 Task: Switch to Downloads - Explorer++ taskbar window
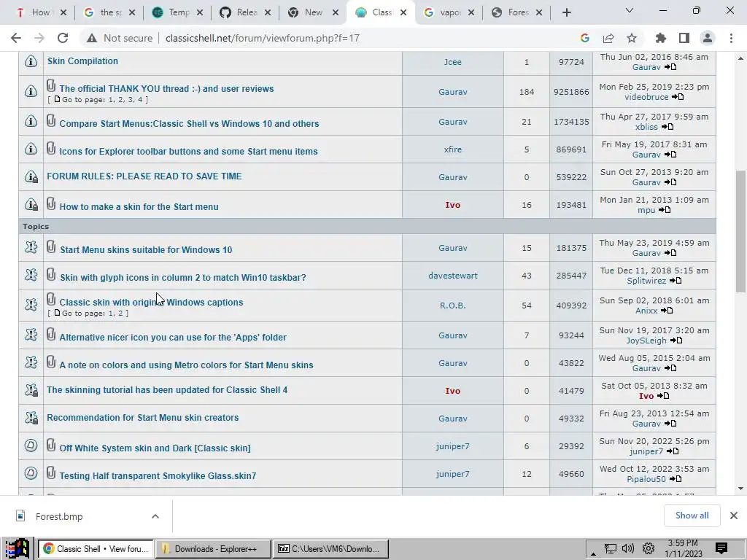point(214,549)
